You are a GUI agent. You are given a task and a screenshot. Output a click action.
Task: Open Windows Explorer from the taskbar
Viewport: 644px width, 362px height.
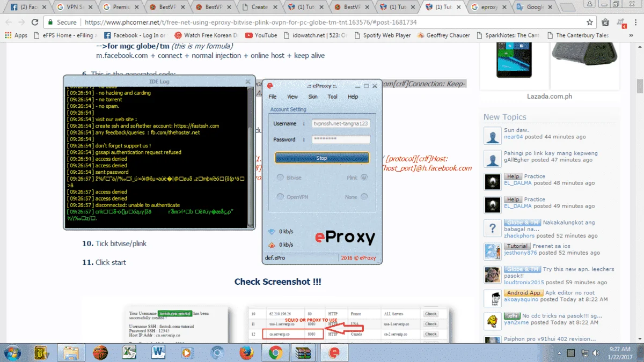(71, 353)
